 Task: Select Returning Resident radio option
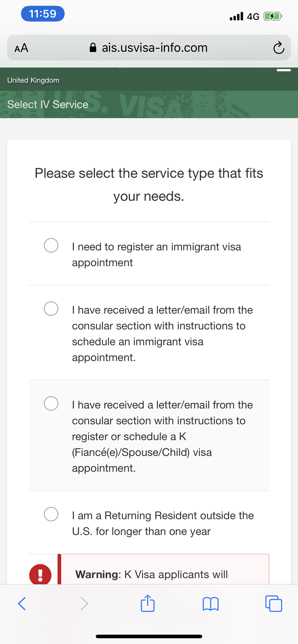(x=51, y=514)
